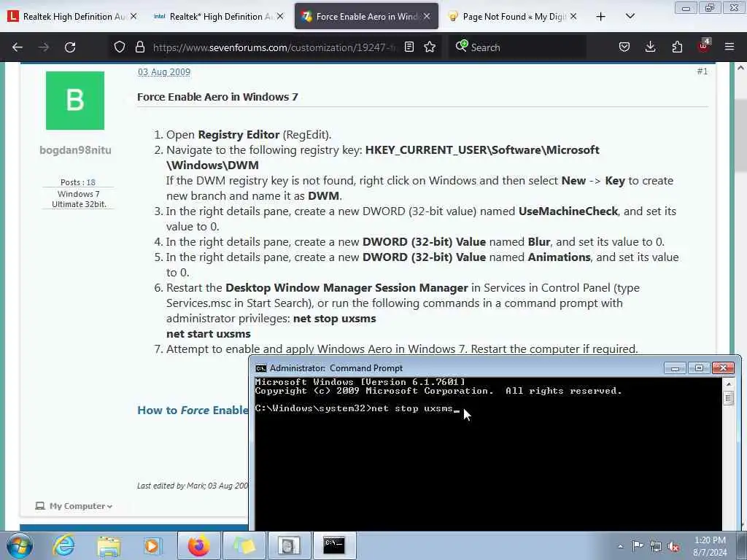
Task: Open the Action Center flag icon
Action: point(638,545)
